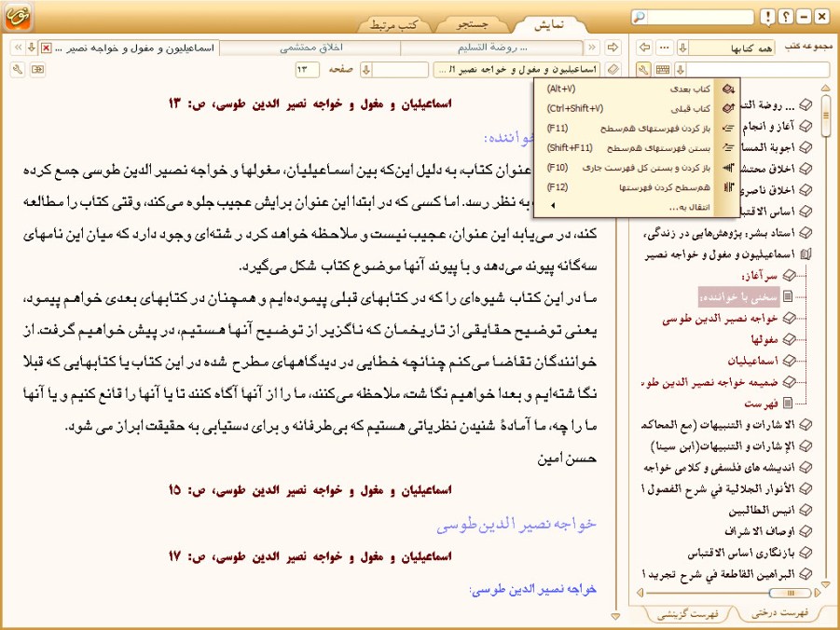Click the page icon beside فهرست

tap(788, 403)
